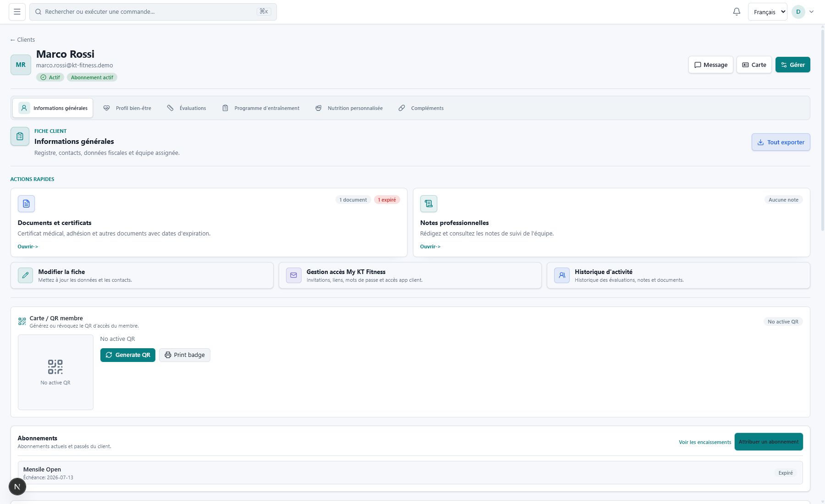825x504 pixels.
Task: Open the Nutrition personnalisée tab
Action: (349, 108)
